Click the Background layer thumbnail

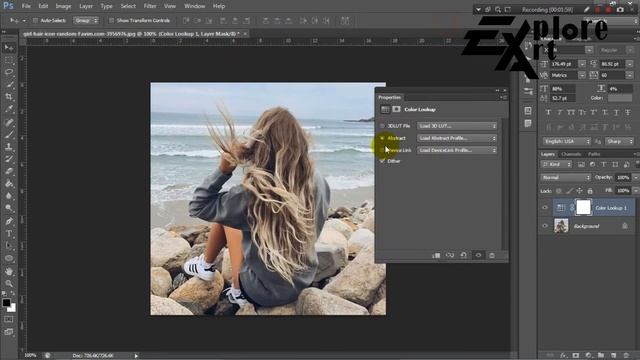click(x=561, y=226)
